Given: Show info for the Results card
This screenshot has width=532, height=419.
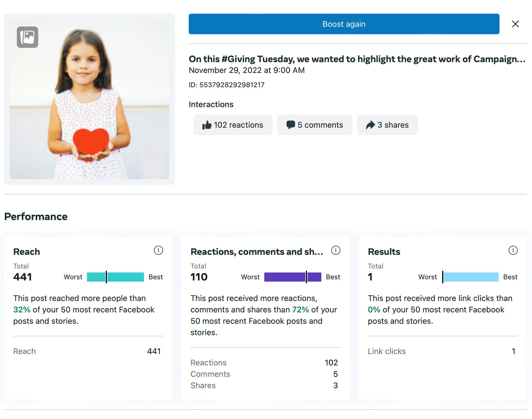Looking at the screenshot, I should tap(513, 250).
